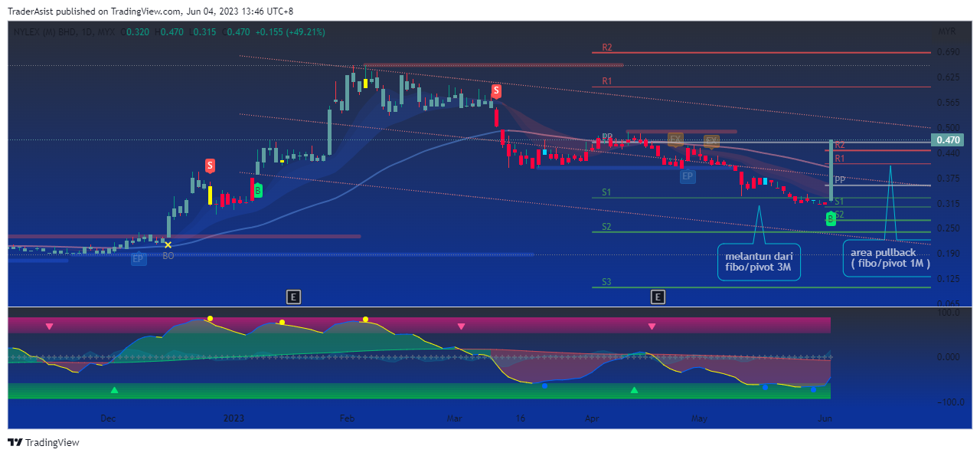Click the 0.690 price axis label
Viewport: 980px width, 456px height.
coord(949,53)
